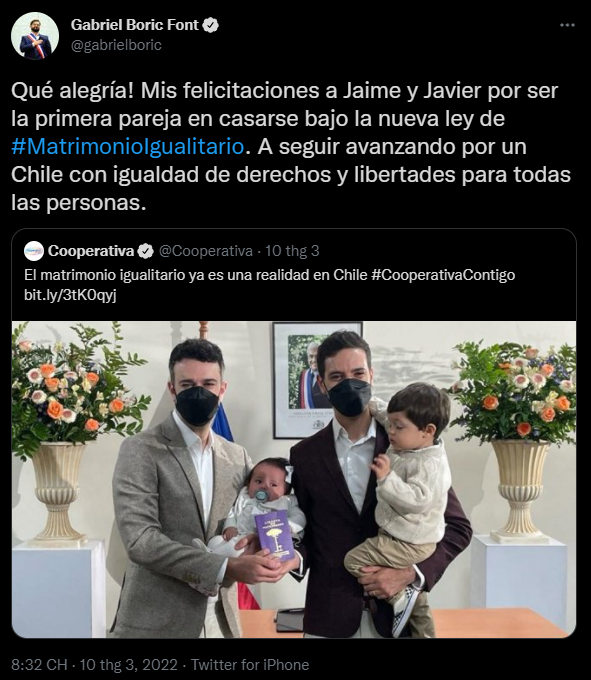Click the quoted tweet date 10 thg 3
The image size is (591, 680).
click(292, 251)
